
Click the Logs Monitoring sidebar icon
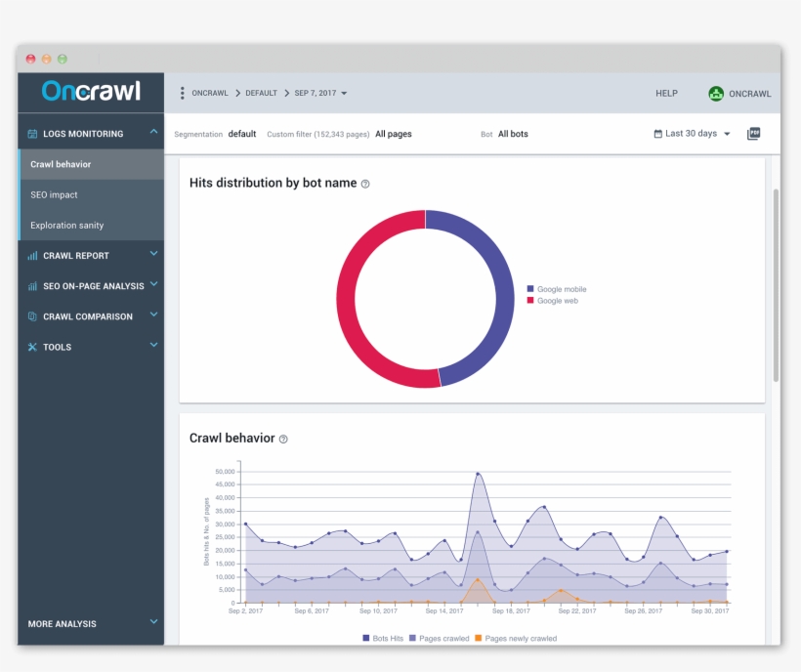click(32, 134)
